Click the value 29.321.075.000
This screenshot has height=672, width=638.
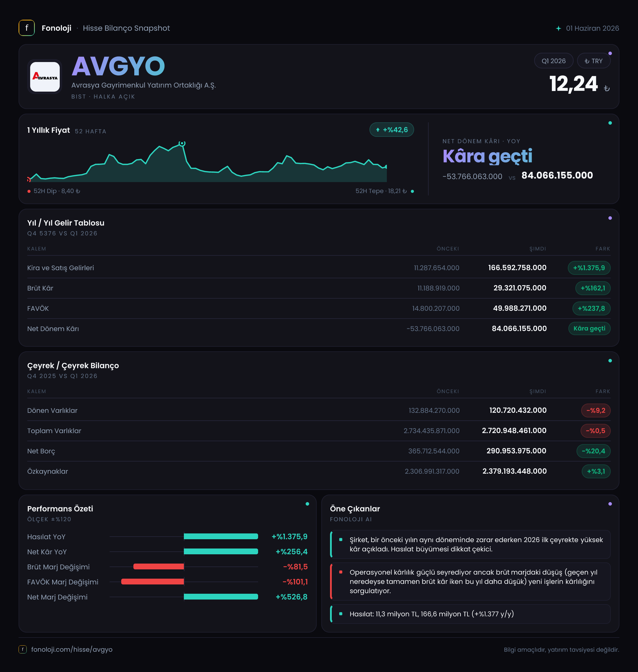point(520,288)
